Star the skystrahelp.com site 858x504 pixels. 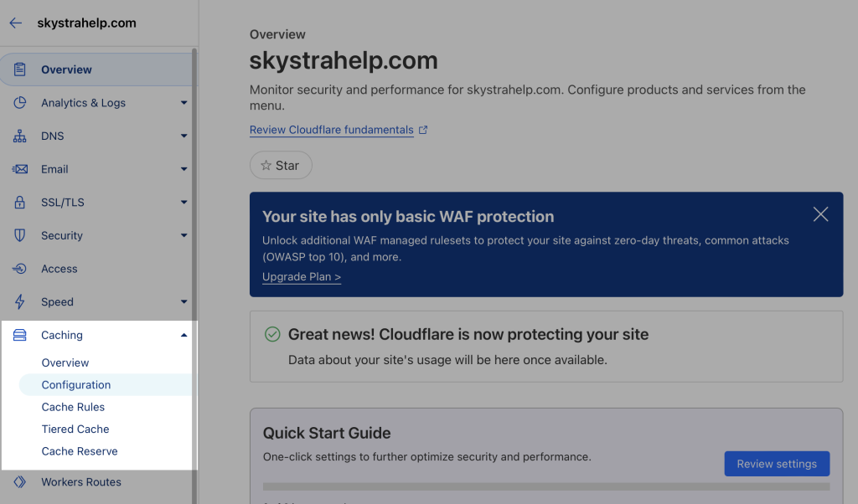tap(281, 166)
